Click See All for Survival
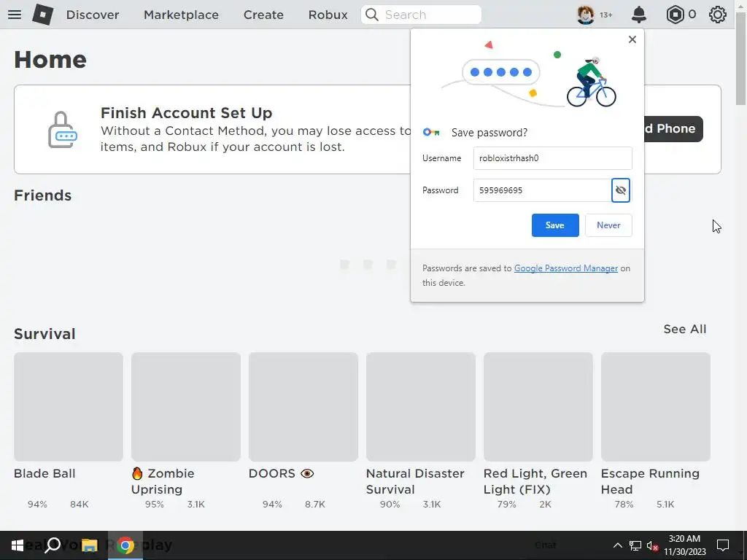The width and height of the screenshot is (747, 560). pyautogui.click(x=684, y=329)
